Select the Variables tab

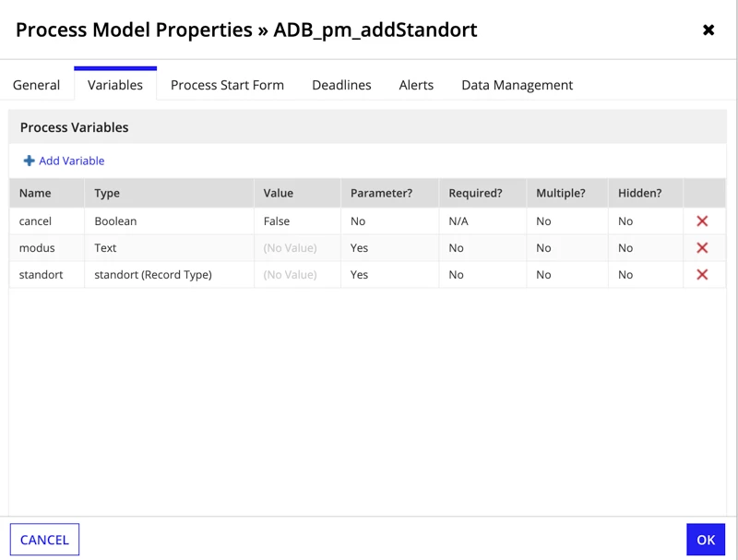[115, 85]
